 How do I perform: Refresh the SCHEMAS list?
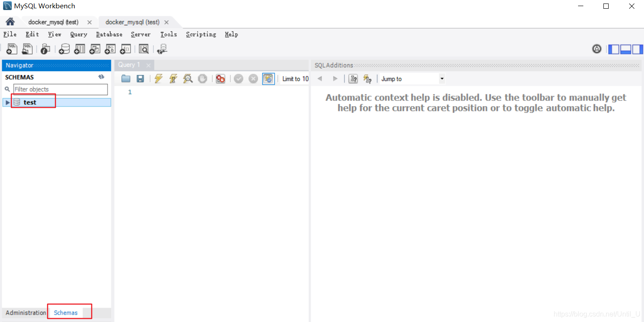pos(101,77)
